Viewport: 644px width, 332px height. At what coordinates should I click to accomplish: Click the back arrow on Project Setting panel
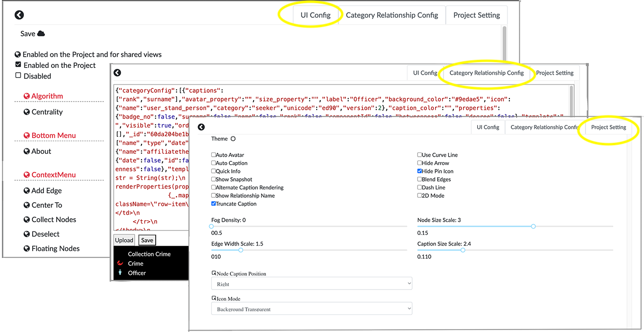[201, 127]
